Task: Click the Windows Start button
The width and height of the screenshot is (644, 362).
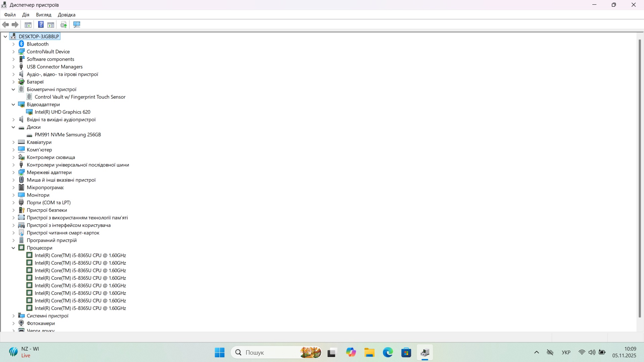Action: pyautogui.click(x=219, y=353)
